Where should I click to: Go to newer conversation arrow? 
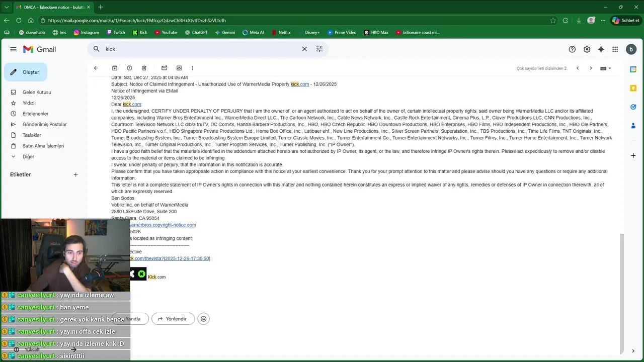click(578, 68)
